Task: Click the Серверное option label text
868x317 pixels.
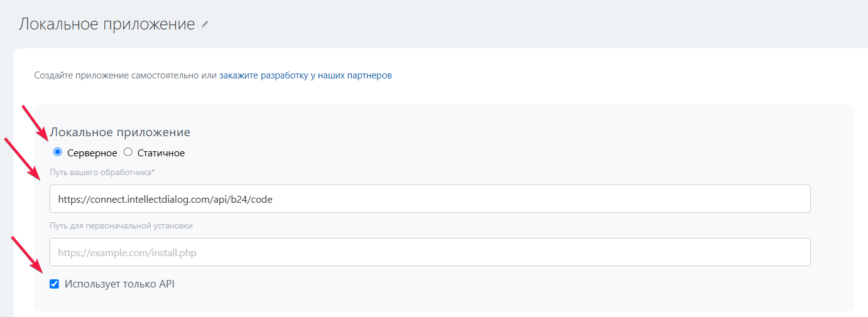Action: click(92, 153)
